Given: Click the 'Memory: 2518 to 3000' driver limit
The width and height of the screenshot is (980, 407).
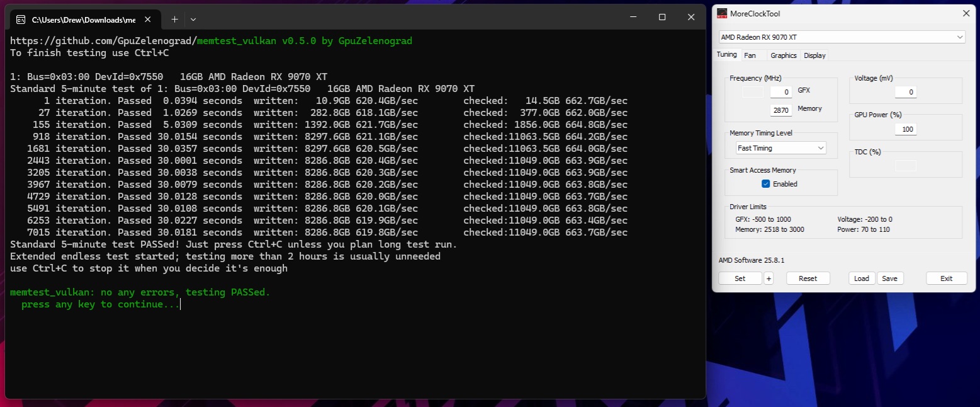Looking at the screenshot, I should point(769,229).
